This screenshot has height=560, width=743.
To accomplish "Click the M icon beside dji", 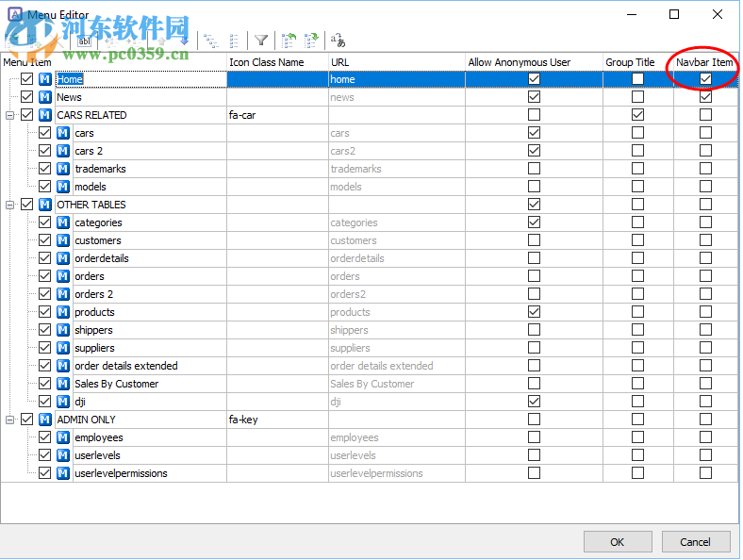I will (63, 402).
